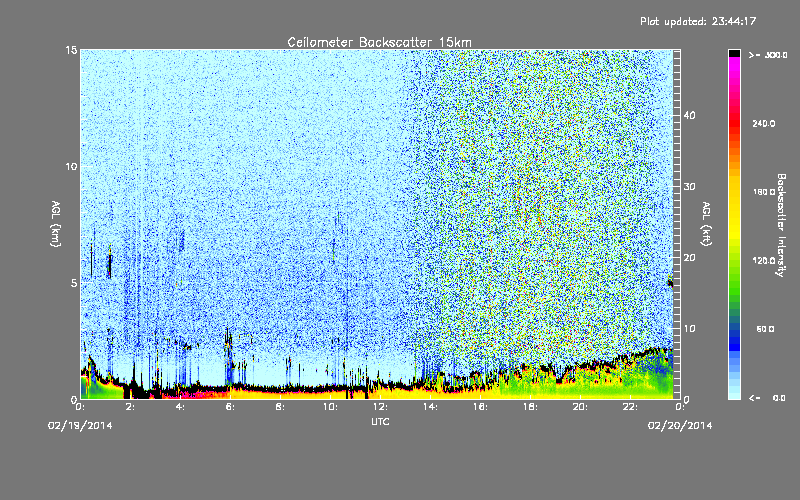Click the '2:' hour tick on the time axis
The height and width of the screenshot is (500, 800).
[130, 407]
